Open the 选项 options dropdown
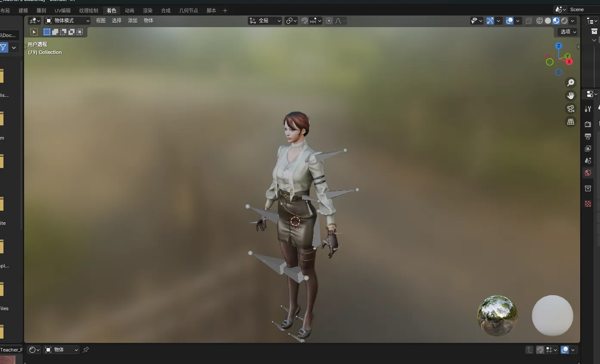Image resolution: width=600 pixels, height=364 pixels. pyautogui.click(x=568, y=32)
